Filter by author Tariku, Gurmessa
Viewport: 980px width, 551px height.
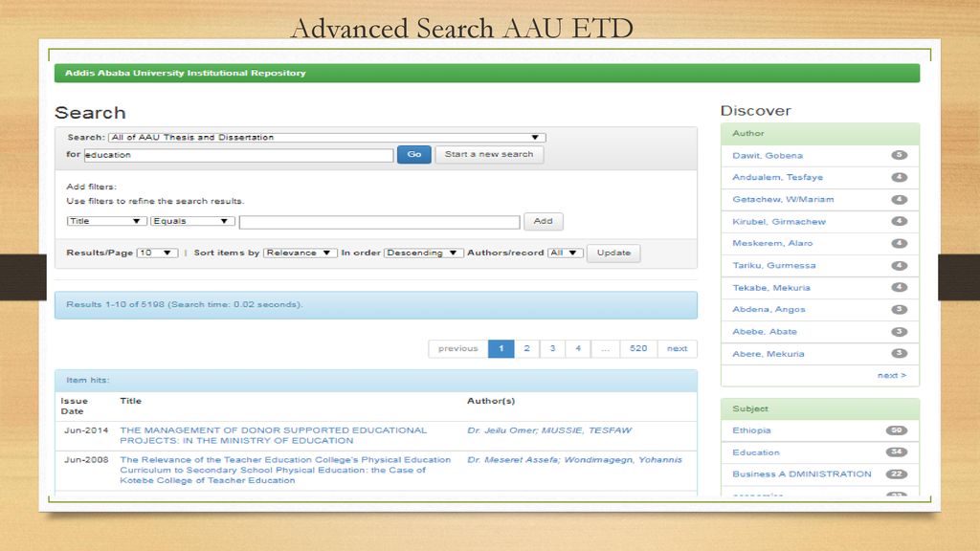pyautogui.click(x=773, y=266)
